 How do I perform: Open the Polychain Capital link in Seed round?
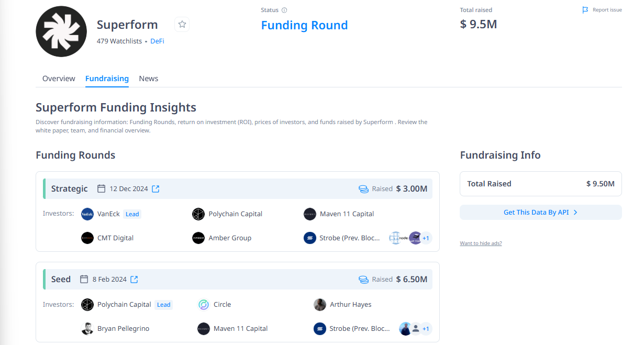pos(124,305)
